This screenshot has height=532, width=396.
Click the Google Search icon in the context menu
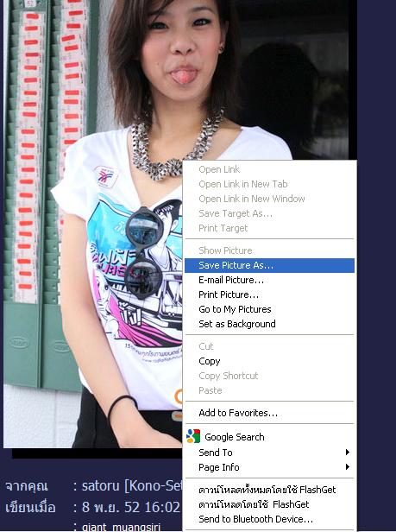(x=193, y=436)
